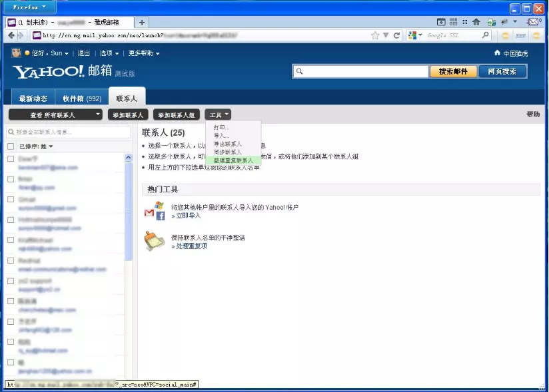Open the 查看 所有联系人 filter dropdown

tap(55, 114)
